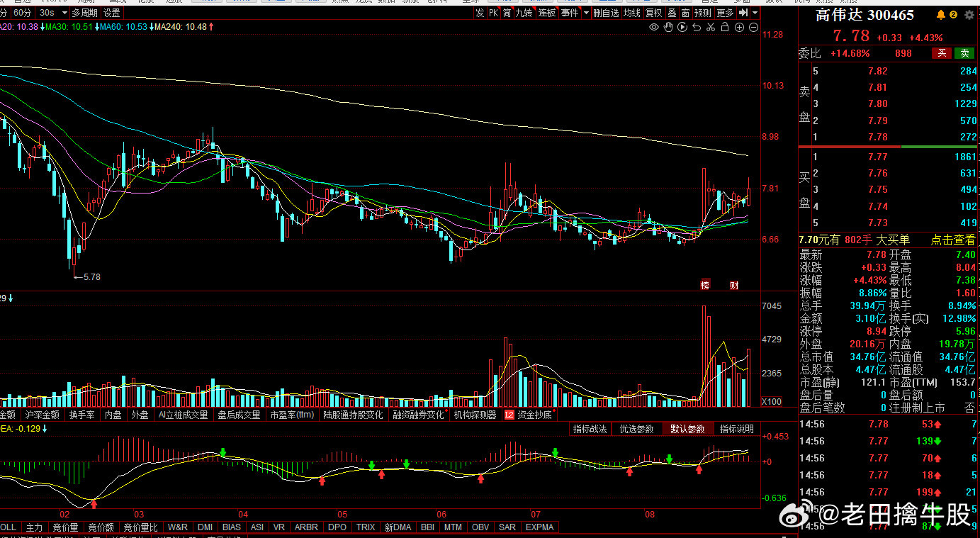Screen dimensions: 980x538
Task: Click the green 卖 sell button
Action: tap(964, 53)
